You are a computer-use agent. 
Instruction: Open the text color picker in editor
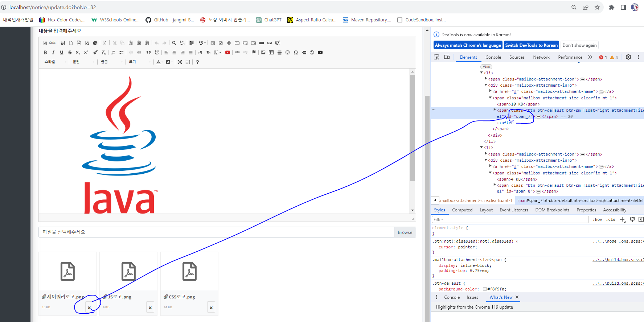pyautogui.click(x=160, y=62)
